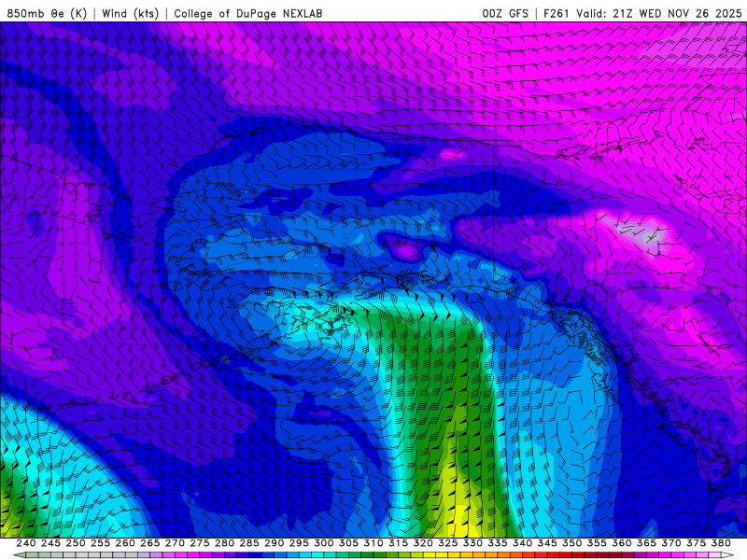Image resolution: width=747 pixels, height=560 pixels.
Task: Click the 'Wind (kts)' header label
Action: click(x=131, y=13)
